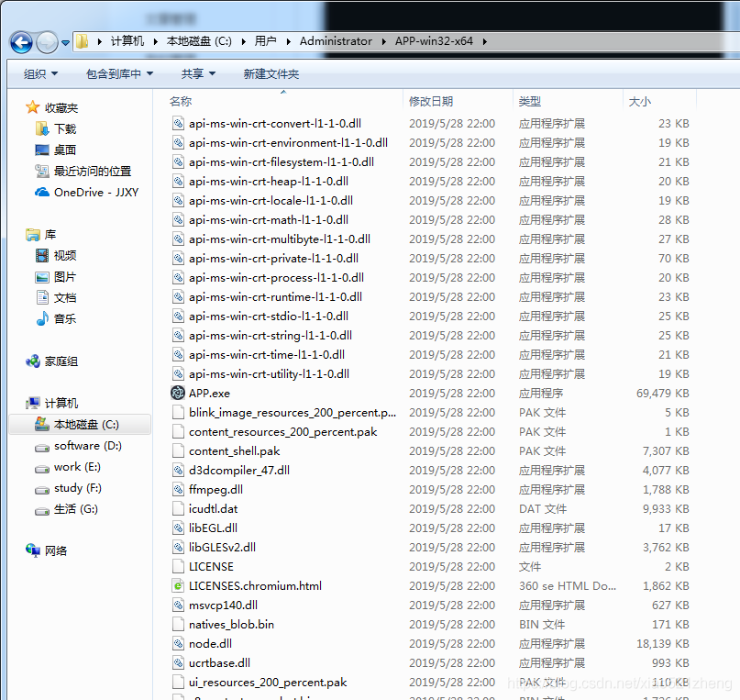Click the 音乐 music library icon
This screenshot has width=740, height=700.
[x=42, y=318]
